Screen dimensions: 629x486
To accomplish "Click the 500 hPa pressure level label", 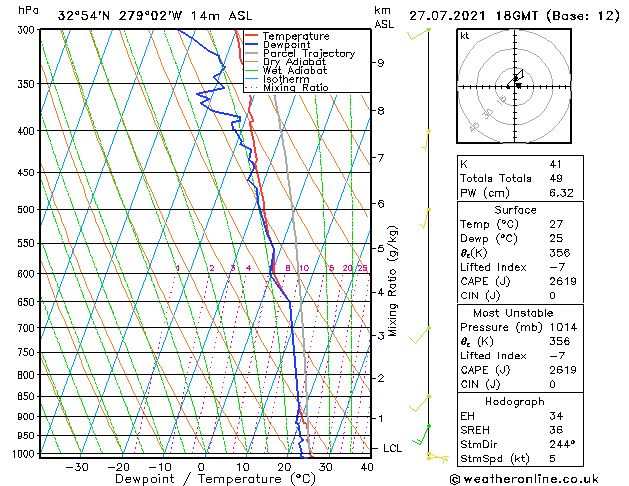I will tap(28, 209).
